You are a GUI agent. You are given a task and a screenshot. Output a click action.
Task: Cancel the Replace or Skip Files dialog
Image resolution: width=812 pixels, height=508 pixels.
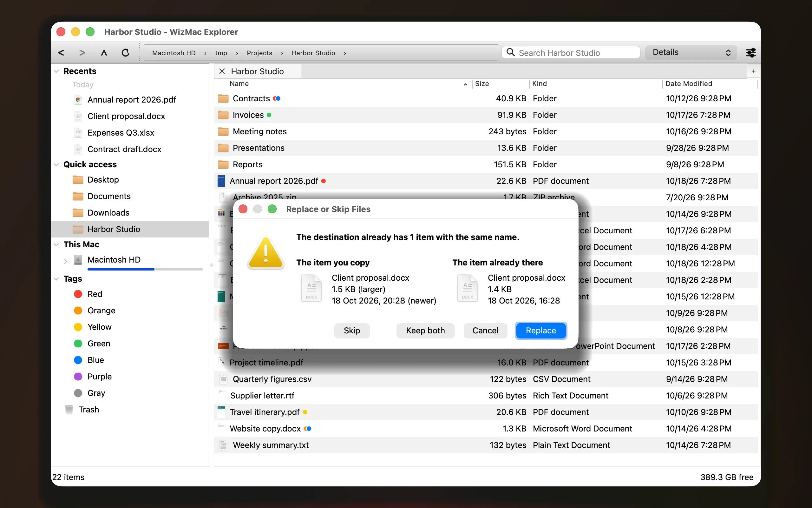485,331
